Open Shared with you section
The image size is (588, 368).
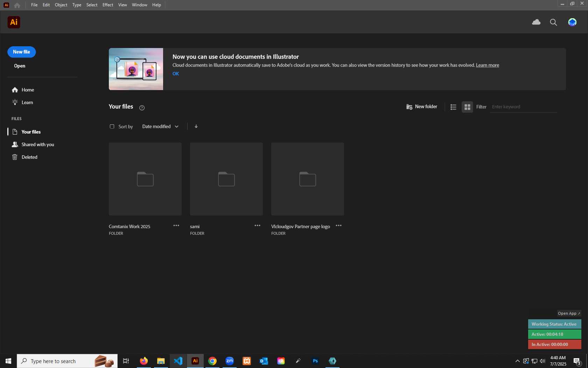[x=33, y=145]
